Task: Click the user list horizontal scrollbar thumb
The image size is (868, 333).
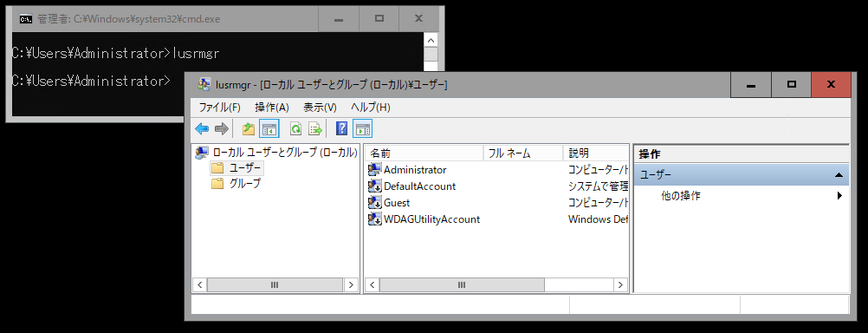Action: pos(462,284)
